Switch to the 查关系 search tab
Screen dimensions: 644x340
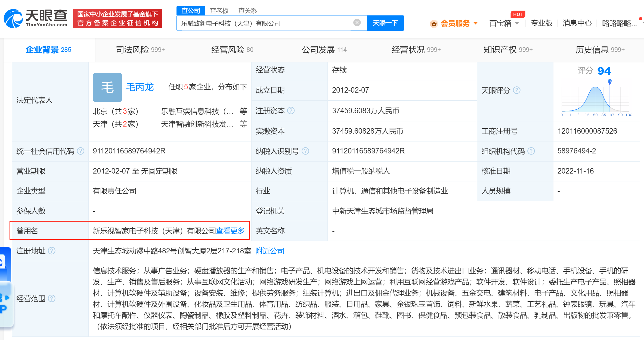pyautogui.click(x=247, y=11)
